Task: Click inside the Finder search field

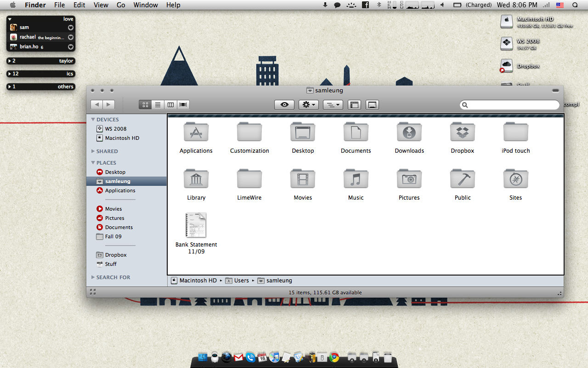Action: (x=509, y=104)
